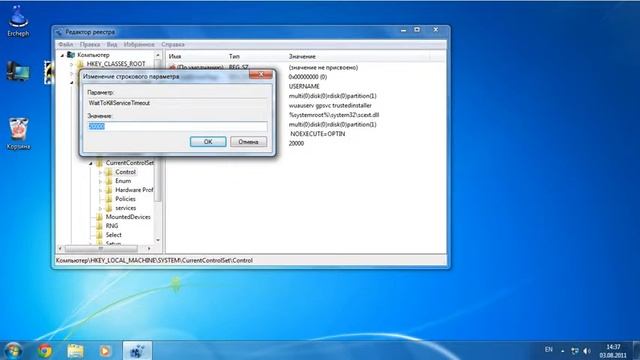Click the Отмена cancel button

(248, 142)
